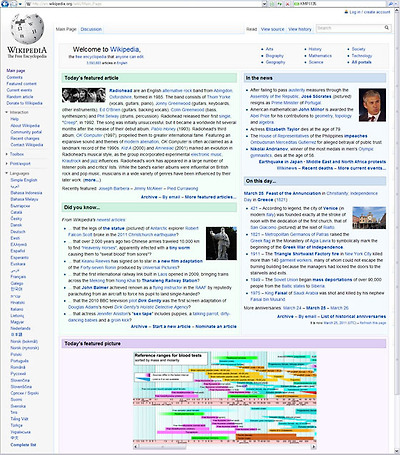The height and width of the screenshot is (455, 400).
Task: Click the blood tests reference ranges image
Action: pyautogui.click(x=225, y=397)
